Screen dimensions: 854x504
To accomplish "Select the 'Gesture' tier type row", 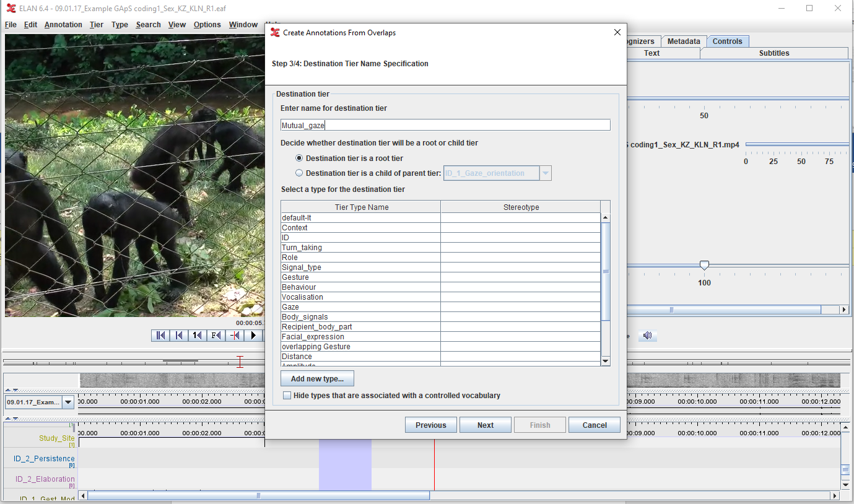I will tap(440, 277).
